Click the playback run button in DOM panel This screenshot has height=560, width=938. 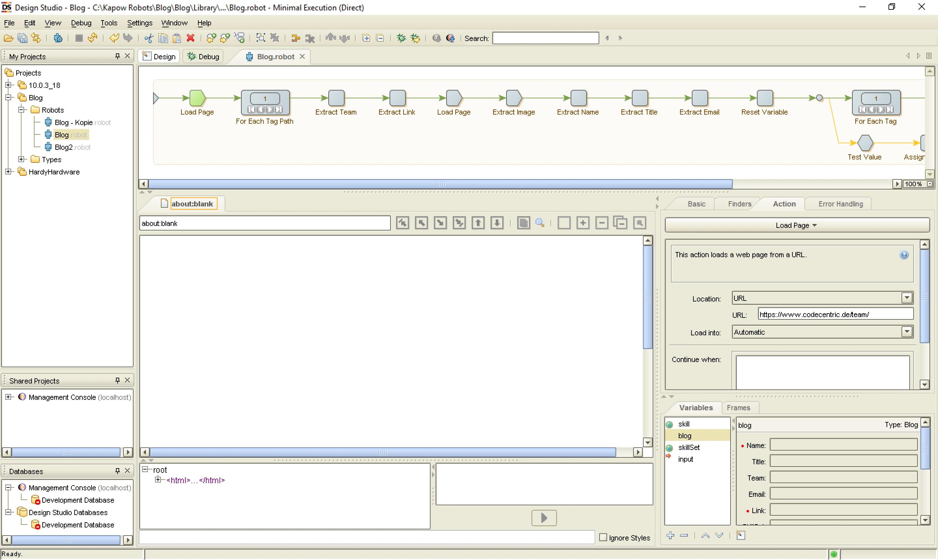544,517
